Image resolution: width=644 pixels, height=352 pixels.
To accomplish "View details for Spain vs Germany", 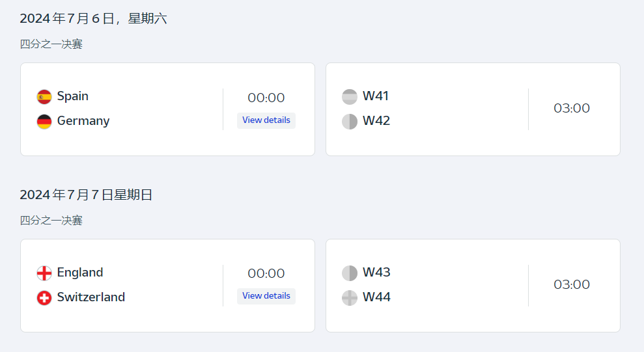I will point(266,120).
